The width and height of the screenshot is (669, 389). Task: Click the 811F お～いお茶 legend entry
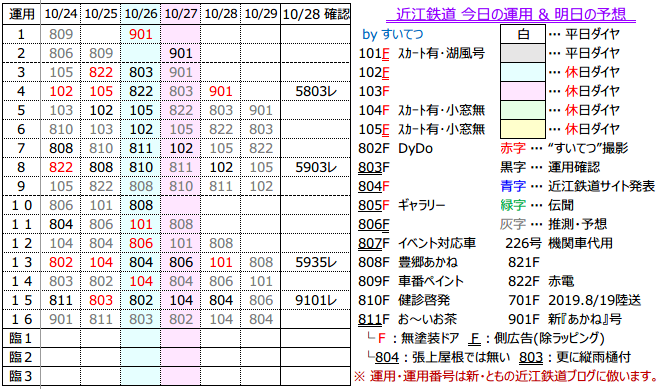coord(407,319)
